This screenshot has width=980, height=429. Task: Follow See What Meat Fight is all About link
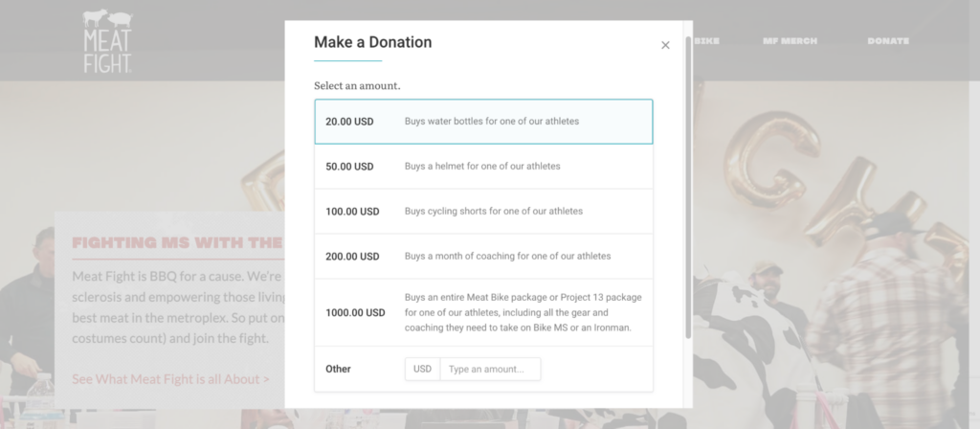(x=170, y=379)
